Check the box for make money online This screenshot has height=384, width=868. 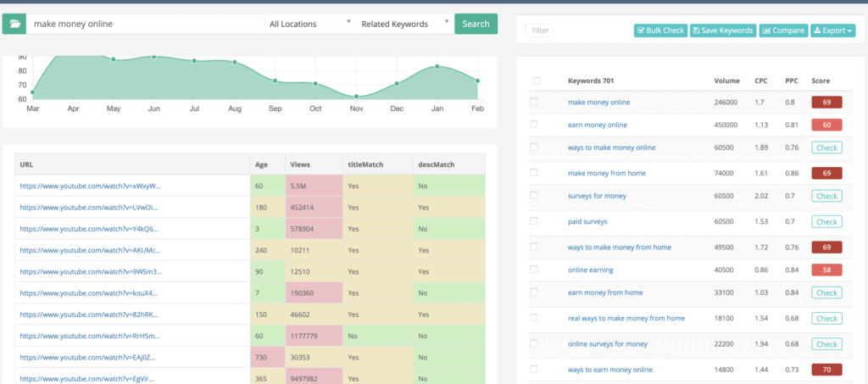coord(534,102)
